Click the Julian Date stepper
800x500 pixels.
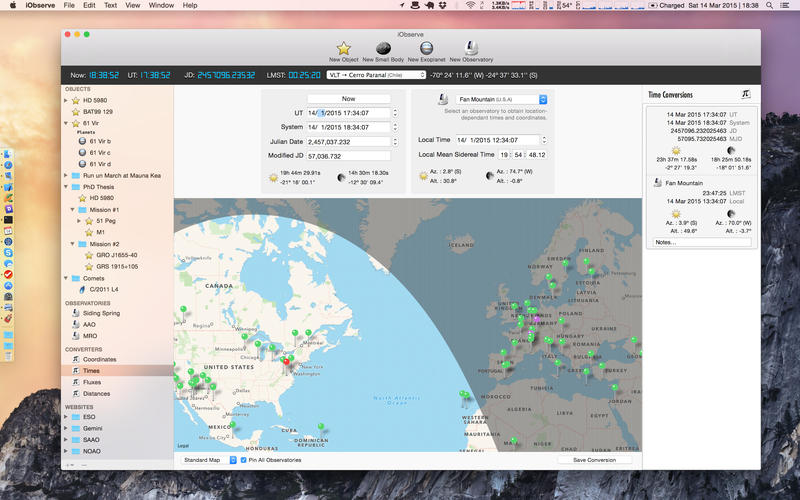[395, 142]
